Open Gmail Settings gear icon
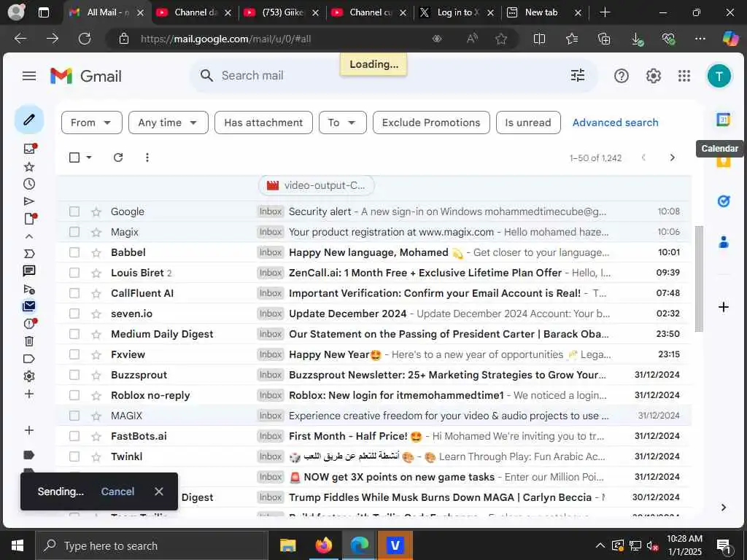Image resolution: width=747 pixels, height=560 pixels. (653, 76)
